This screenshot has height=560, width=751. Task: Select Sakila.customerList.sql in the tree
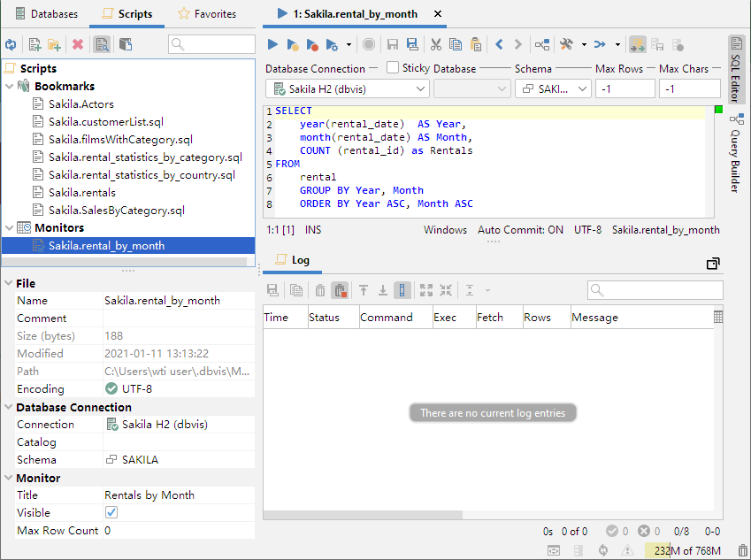point(105,122)
